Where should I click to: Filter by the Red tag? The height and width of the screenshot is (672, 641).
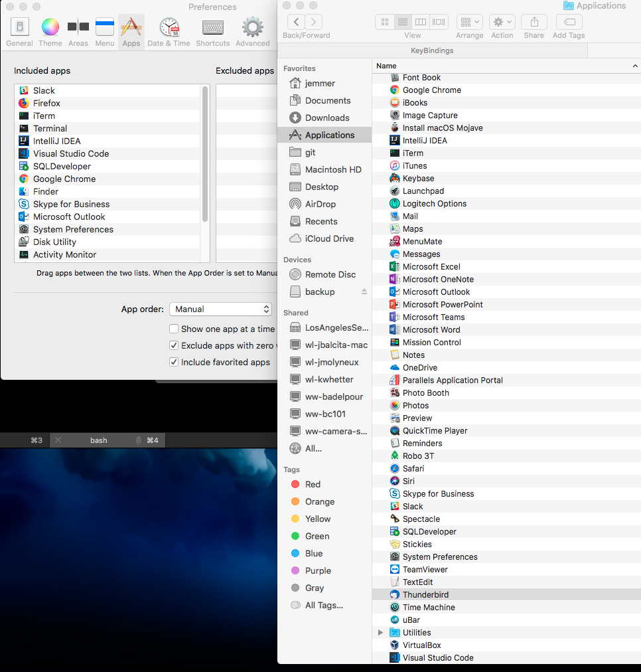(x=324, y=484)
